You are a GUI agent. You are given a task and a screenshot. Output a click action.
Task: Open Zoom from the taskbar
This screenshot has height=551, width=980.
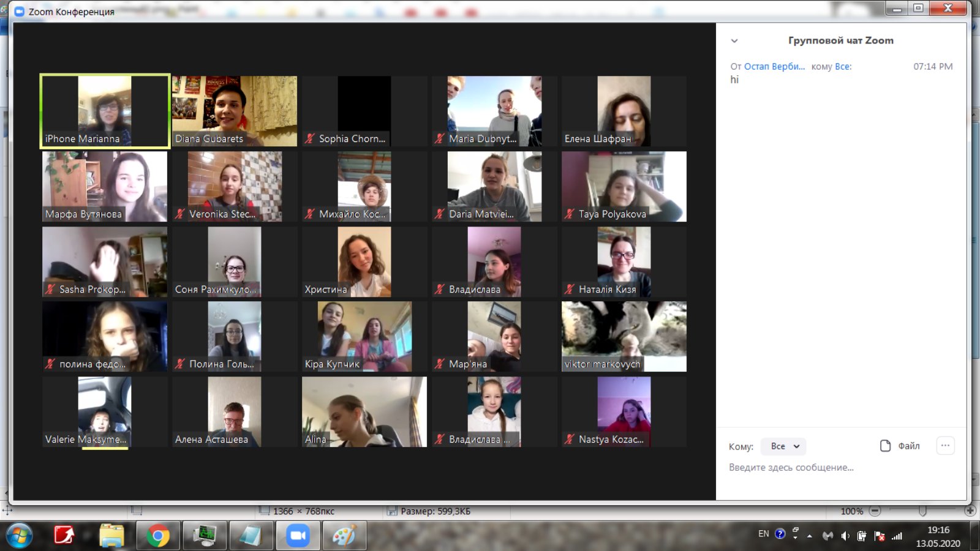tap(298, 536)
